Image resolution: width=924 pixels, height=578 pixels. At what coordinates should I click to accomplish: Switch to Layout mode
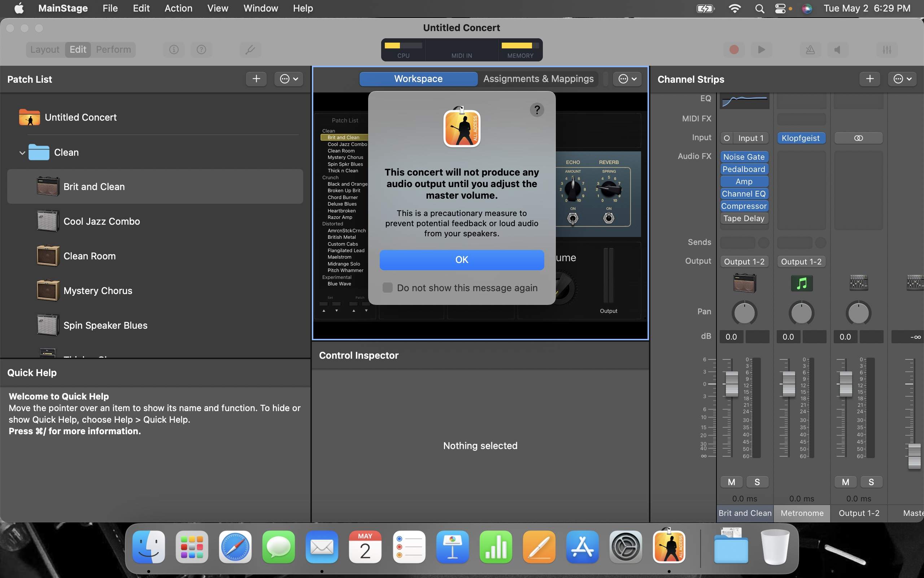(45, 50)
